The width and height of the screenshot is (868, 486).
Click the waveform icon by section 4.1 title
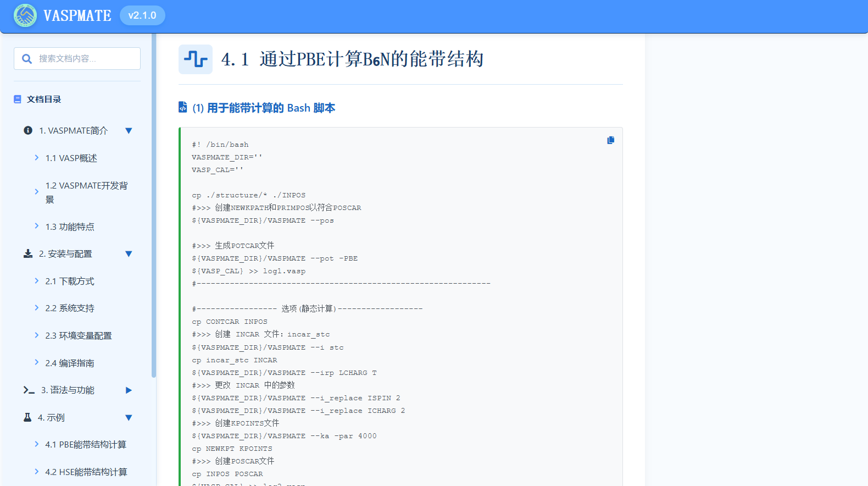(x=196, y=59)
